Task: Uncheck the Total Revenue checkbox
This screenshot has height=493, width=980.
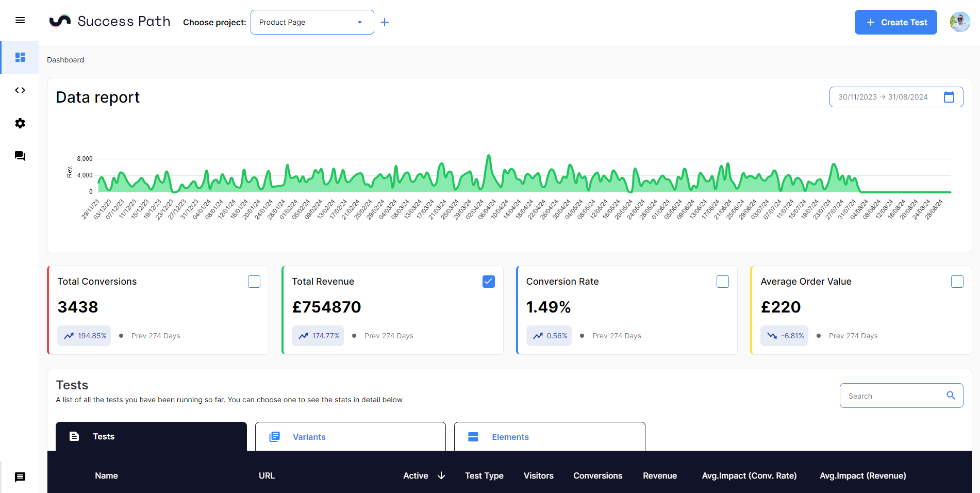Action: (489, 282)
